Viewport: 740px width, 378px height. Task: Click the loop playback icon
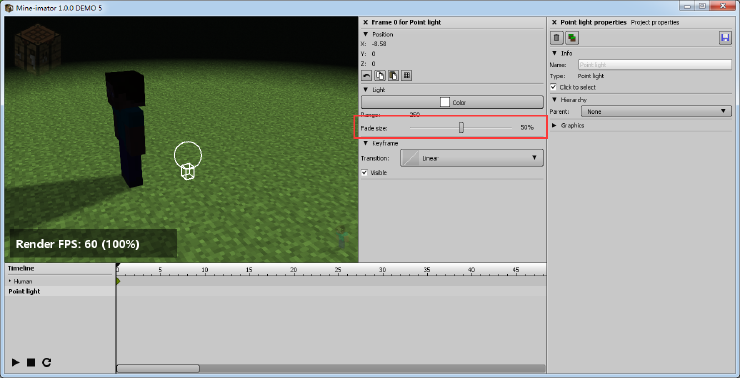pyautogui.click(x=46, y=362)
